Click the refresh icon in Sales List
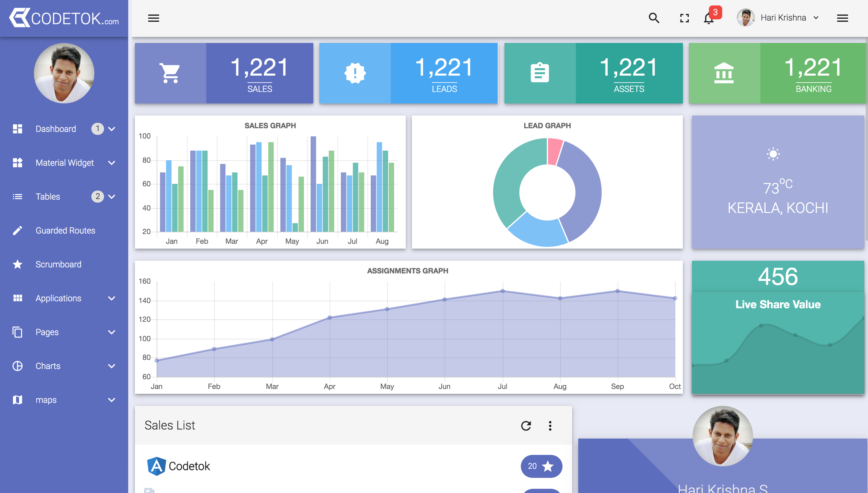The image size is (868, 493). 526,426
